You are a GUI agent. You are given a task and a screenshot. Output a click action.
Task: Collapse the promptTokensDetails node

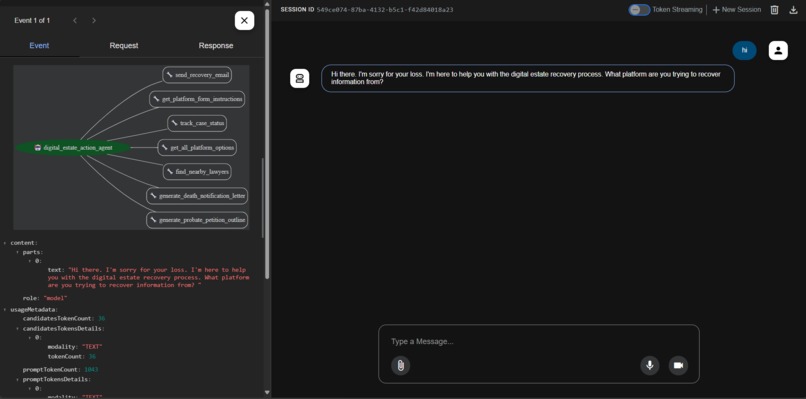tap(17, 379)
